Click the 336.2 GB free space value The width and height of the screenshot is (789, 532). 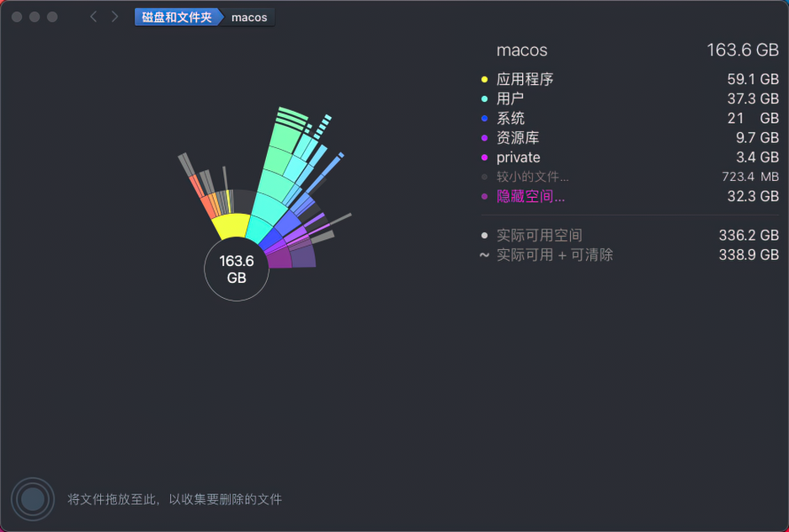point(749,236)
